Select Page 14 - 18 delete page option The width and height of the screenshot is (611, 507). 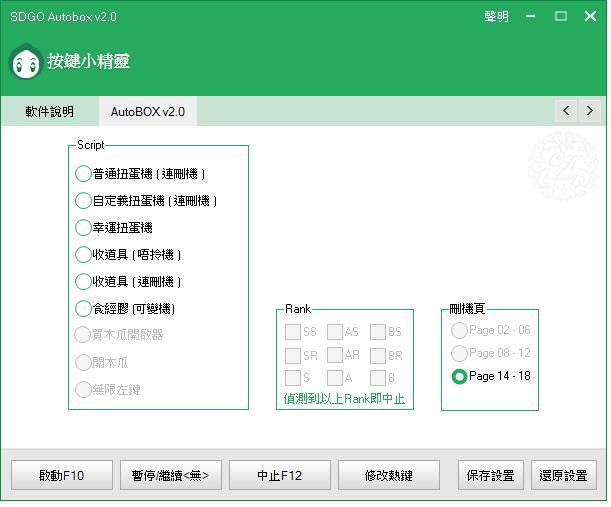point(459,377)
